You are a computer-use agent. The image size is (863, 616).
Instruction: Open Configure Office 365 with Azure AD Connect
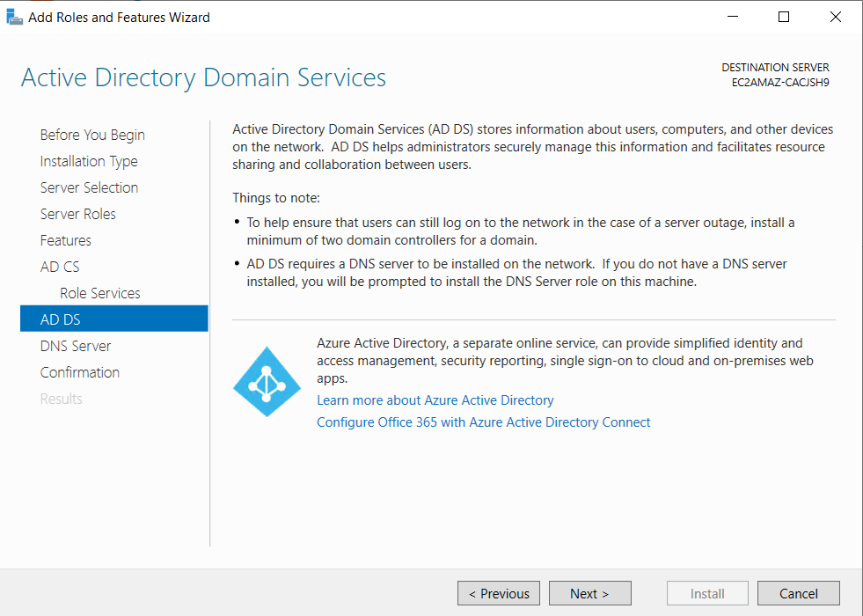(483, 422)
